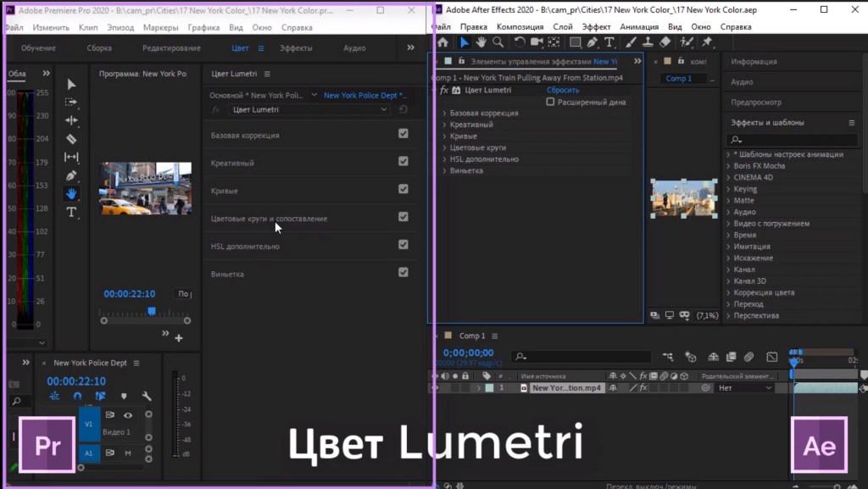Select the Pen tool in After Effects

tap(593, 42)
